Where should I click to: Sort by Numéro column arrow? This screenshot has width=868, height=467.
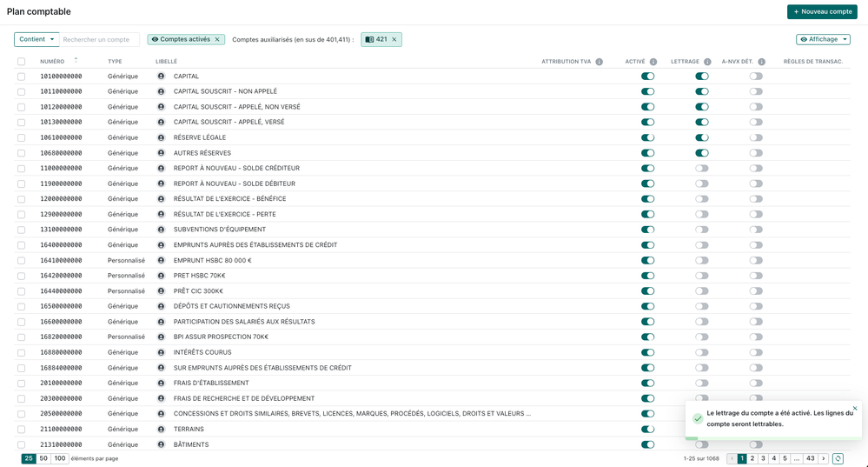76,61
